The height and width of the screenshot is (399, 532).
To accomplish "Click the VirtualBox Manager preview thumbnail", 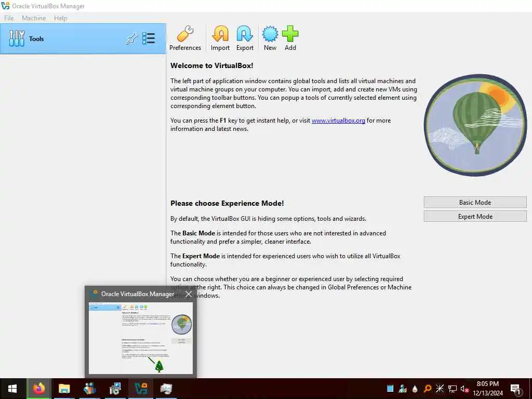I will pyautogui.click(x=141, y=338).
